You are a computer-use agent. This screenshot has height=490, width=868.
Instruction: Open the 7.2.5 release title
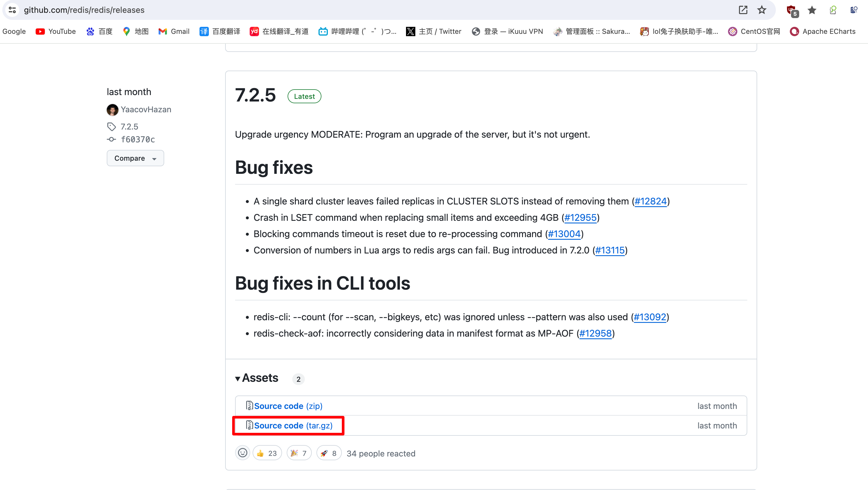(x=256, y=95)
